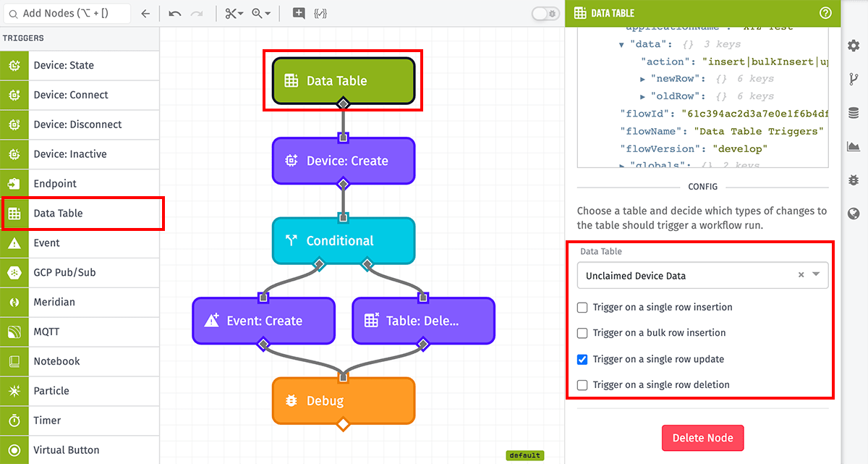The width and height of the screenshot is (868, 464).
Task: Open the debug bug tab in the right sidebar
Action: [x=854, y=180]
